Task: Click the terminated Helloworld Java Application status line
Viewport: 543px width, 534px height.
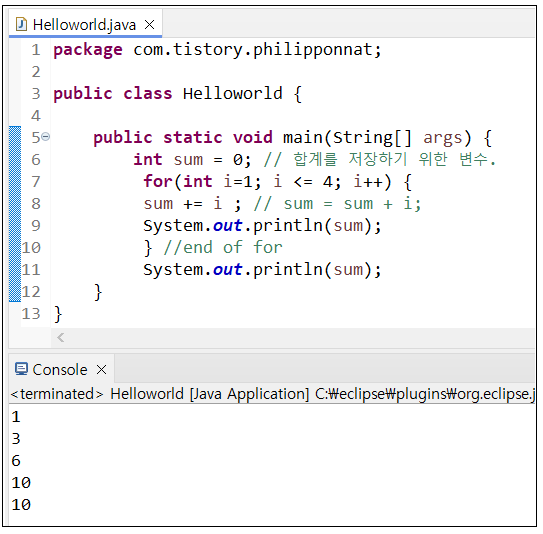Action: click(x=273, y=394)
